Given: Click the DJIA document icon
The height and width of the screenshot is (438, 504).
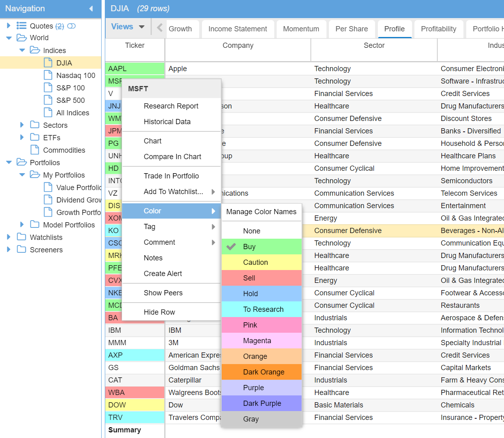Looking at the screenshot, I should [48, 63].
